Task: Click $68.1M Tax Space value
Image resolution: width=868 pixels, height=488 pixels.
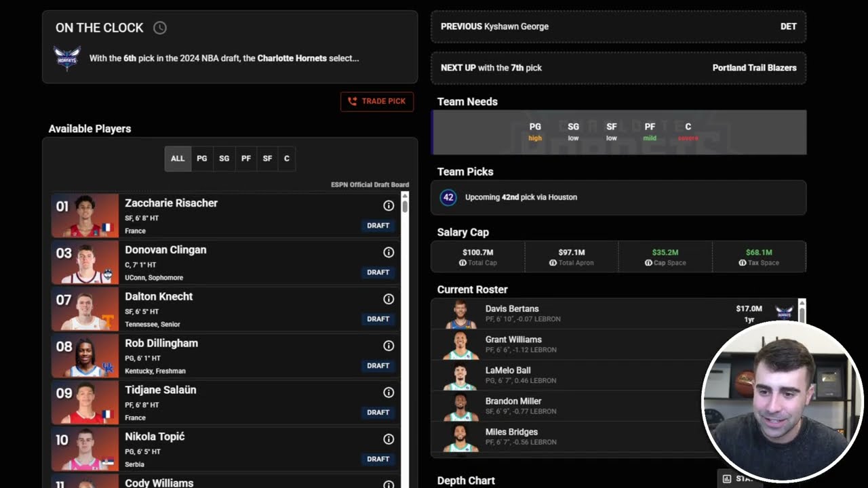Action: (759, 252)
